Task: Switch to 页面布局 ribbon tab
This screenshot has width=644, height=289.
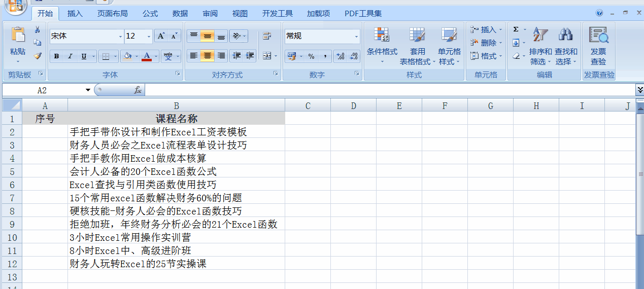Action: (113, 13)
